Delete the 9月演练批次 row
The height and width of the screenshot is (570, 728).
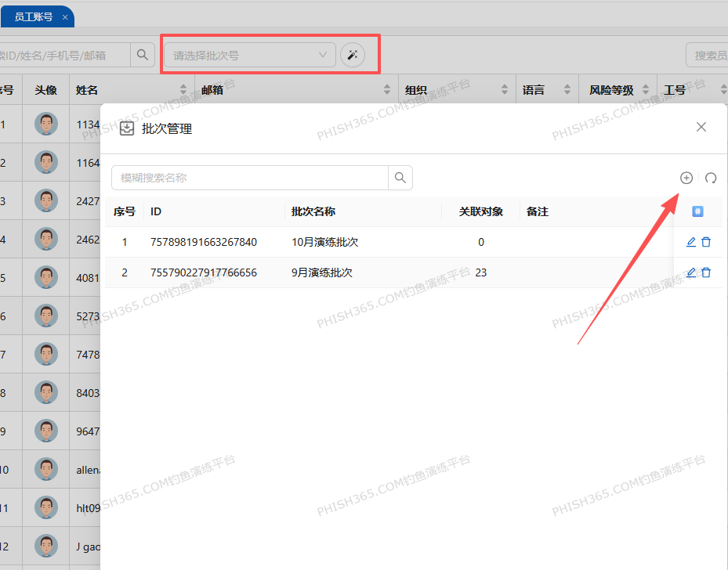click(x=706, y=272)
